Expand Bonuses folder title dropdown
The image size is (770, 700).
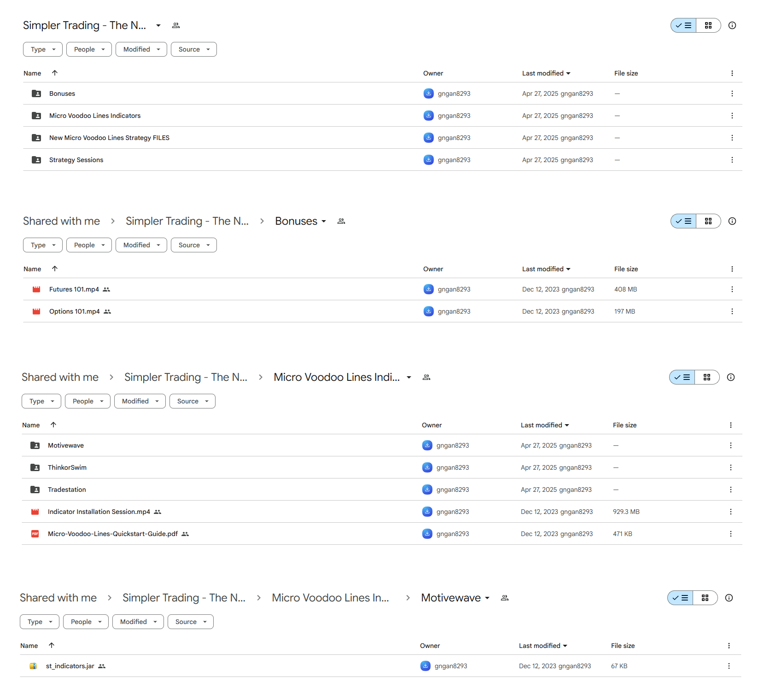pyautogui.click(x=324, y=221)
